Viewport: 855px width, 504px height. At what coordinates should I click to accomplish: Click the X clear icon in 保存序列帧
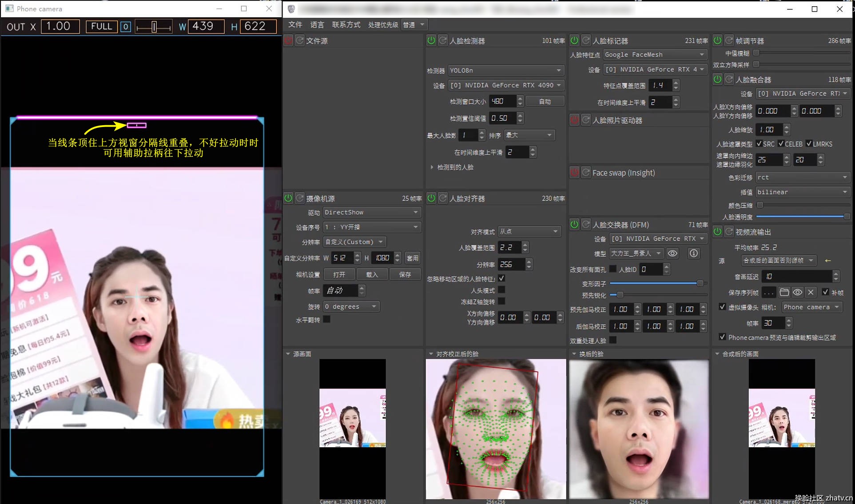point(811,292)
